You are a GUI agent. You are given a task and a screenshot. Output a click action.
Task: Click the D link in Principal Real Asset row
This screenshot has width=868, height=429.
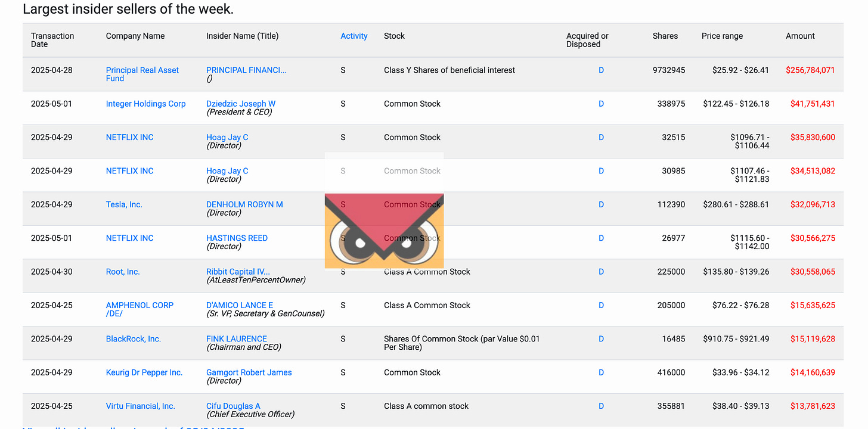[601, 70]
